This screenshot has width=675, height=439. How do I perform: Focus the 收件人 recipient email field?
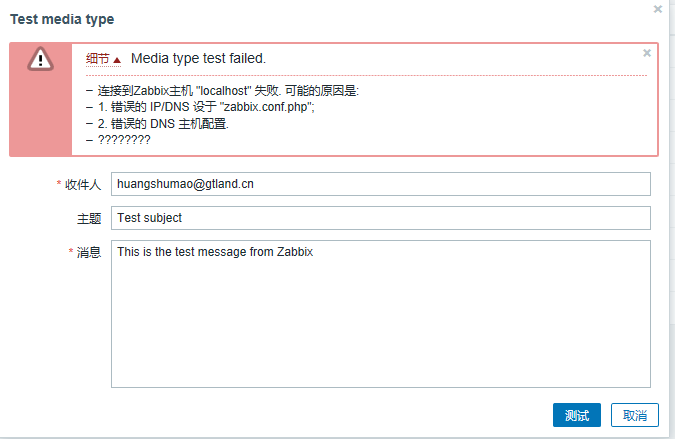click(x=380, y=184)
